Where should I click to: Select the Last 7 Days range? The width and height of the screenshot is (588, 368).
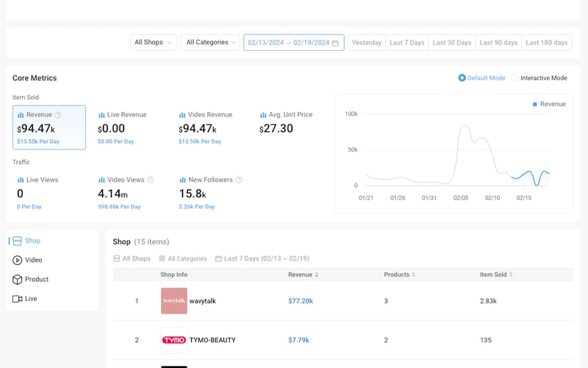pyautogui.click(x=407, y=43)
